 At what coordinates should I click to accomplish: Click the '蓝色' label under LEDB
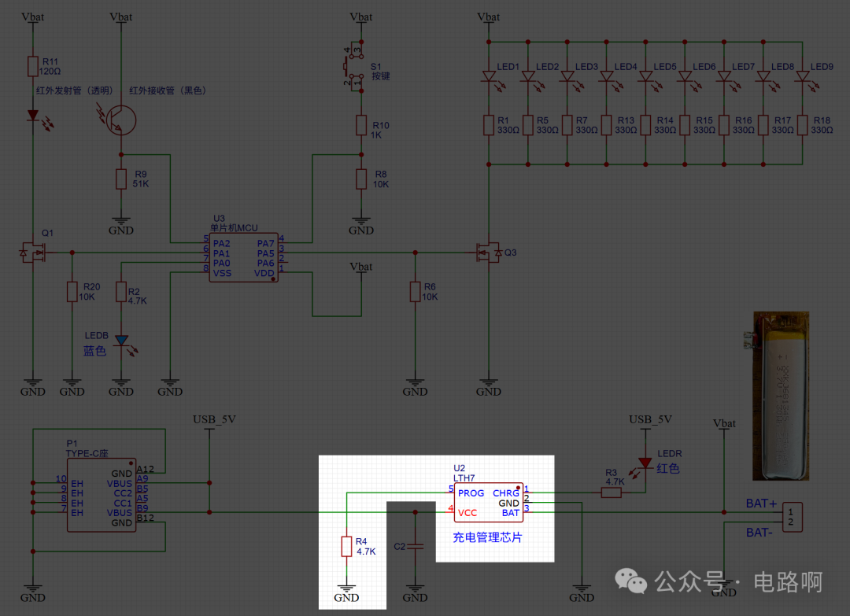pyautogui.click(x=94, y=351)
